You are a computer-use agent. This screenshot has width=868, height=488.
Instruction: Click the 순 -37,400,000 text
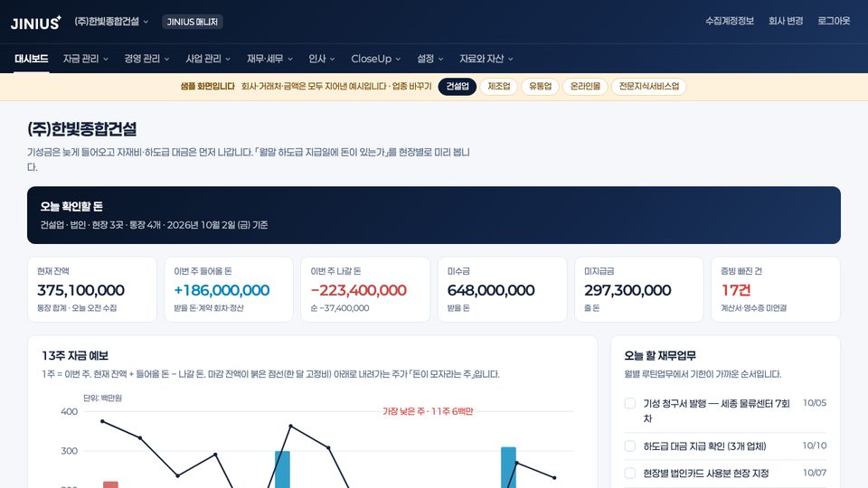pyautogui.click(x=339, y=308)
